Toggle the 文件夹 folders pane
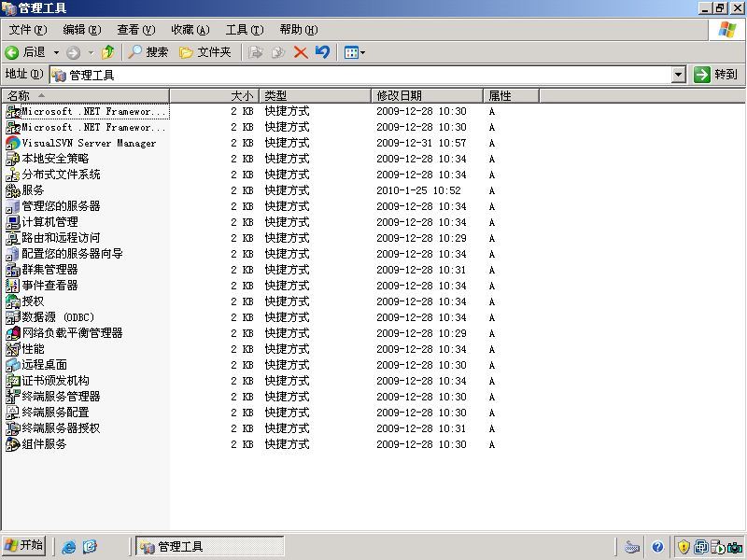Image resolution: width=747 pixels, height=560 pixels. [204, 52]
